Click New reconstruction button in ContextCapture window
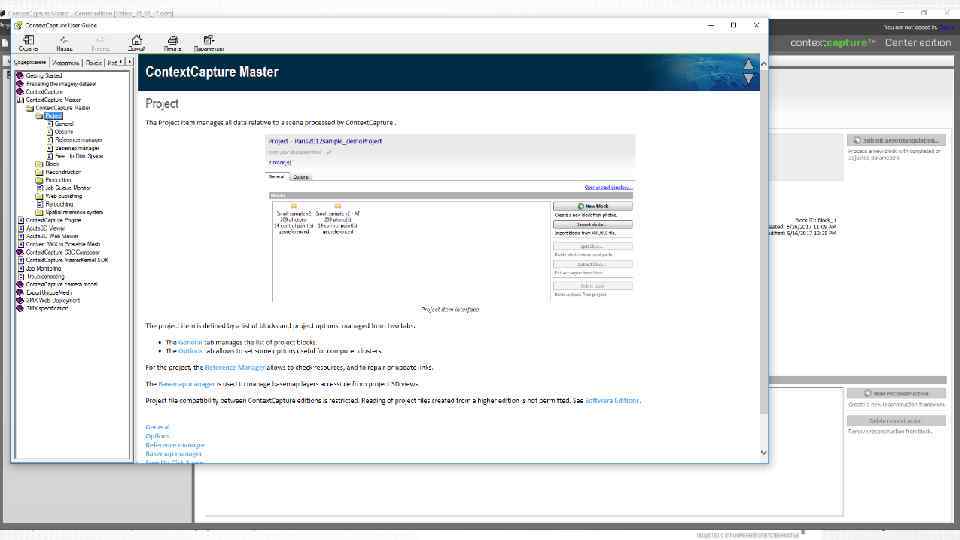 [x=896, y=393]
